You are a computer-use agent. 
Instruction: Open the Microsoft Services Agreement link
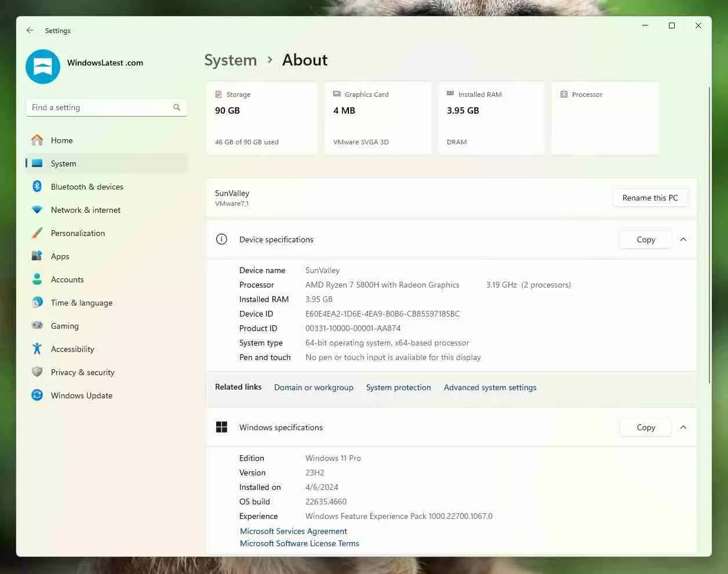tap(293, 531)
